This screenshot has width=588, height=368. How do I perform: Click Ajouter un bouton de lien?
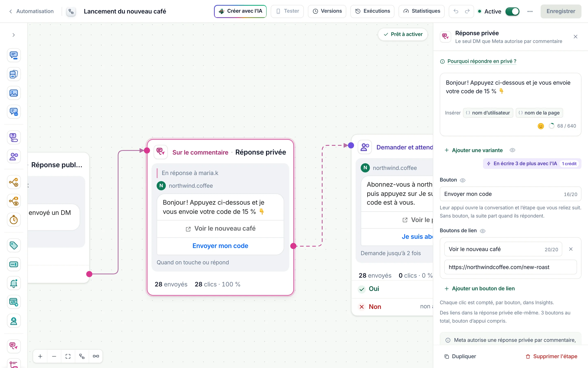coord(479,288)
